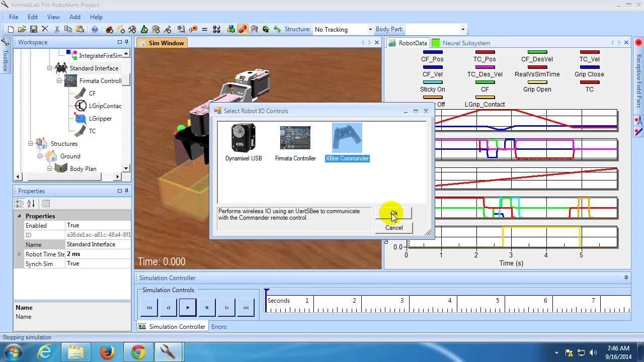Open the Toolbox side tab

(5, 55)
